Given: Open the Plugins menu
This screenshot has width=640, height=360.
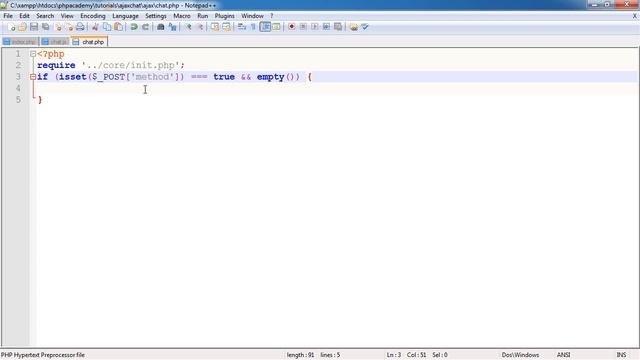Looking at the screenshot, I should 224,16.
